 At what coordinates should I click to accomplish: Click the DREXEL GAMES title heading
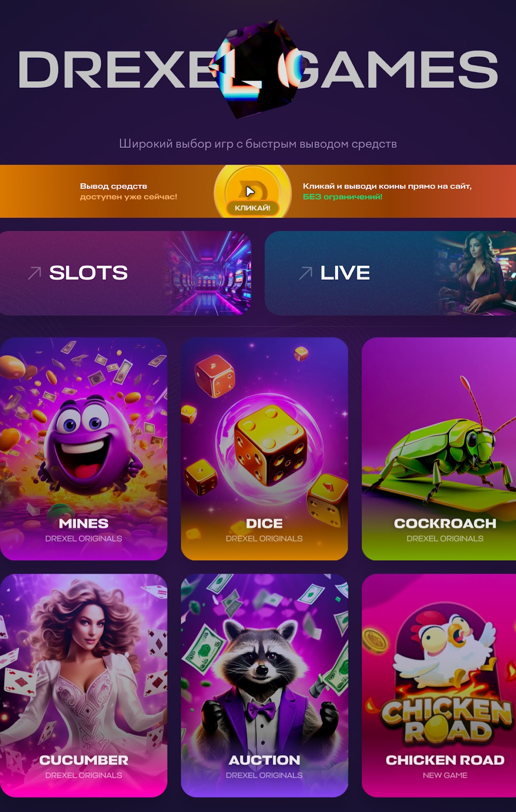(x=258, y=70)
